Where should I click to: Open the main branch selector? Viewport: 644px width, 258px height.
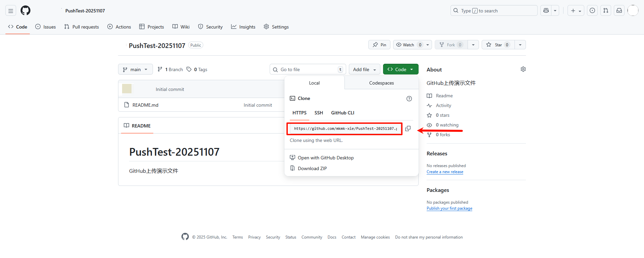coord(136,69)
